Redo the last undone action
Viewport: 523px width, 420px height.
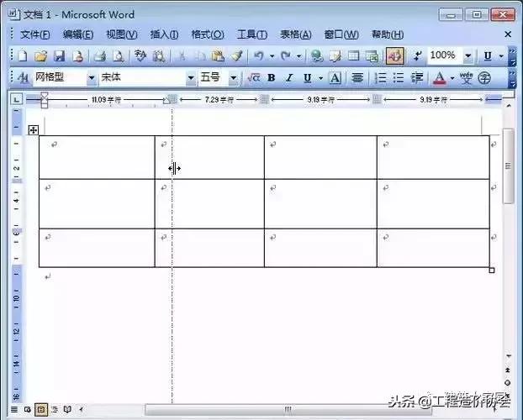click(x=286, y=56)
